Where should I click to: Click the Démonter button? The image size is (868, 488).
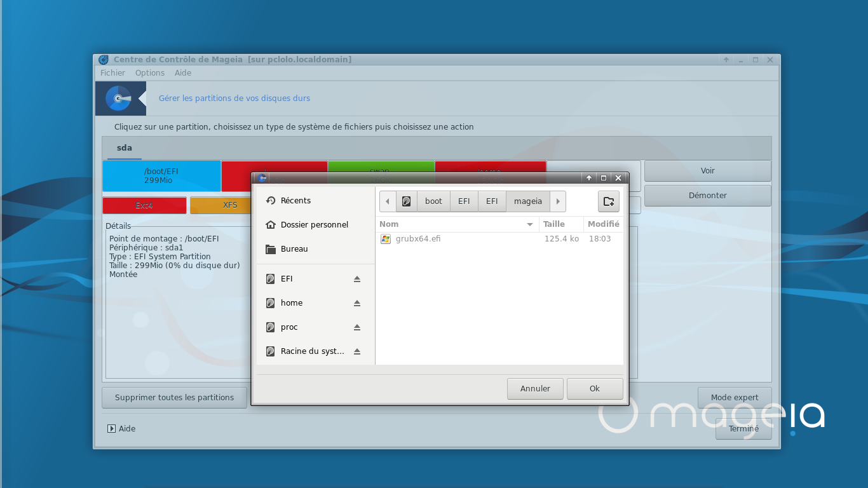pos(708,196)
